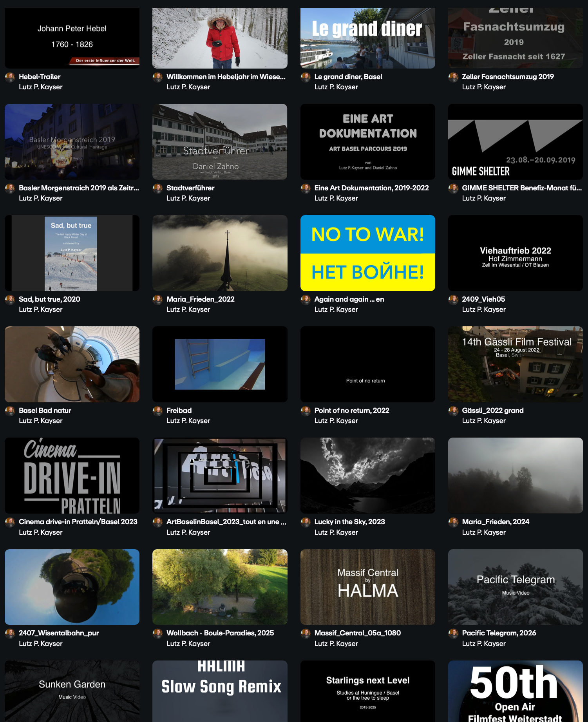Click Lutz P. Kayser under Maria_Frieden_2022
Screen dimensions: 588x722
point(188,309)
